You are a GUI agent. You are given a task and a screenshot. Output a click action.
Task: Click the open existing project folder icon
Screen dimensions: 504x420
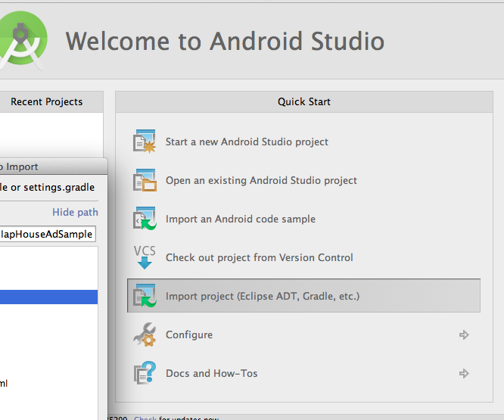tap(145, 180)
